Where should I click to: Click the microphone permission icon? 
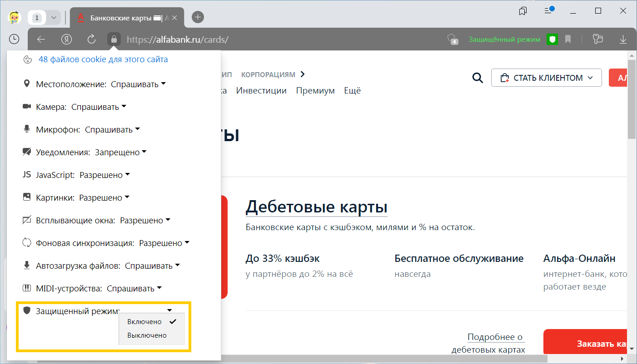click(26, 129)
